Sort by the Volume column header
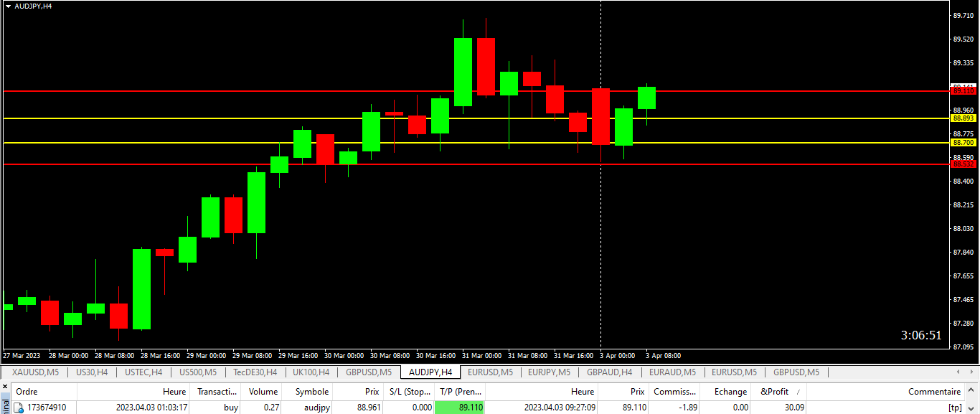Viewport: 980px width, 414px height. point(262,392)
